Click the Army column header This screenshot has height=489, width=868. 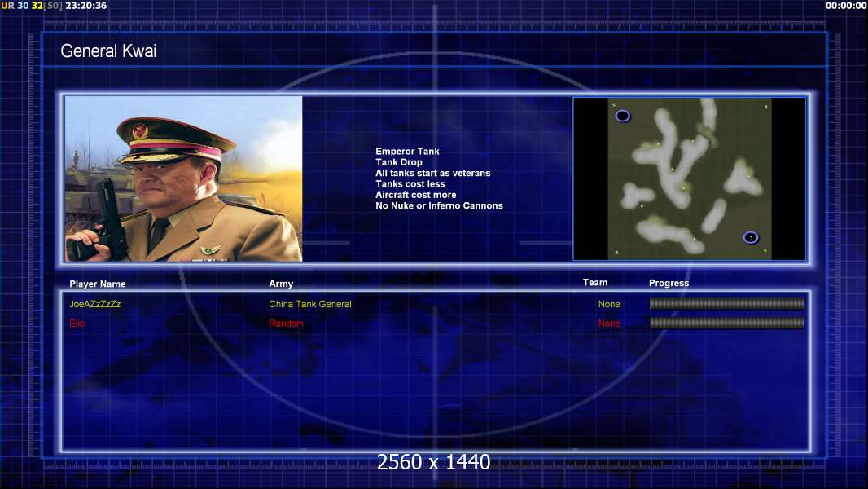click(281, 284)
